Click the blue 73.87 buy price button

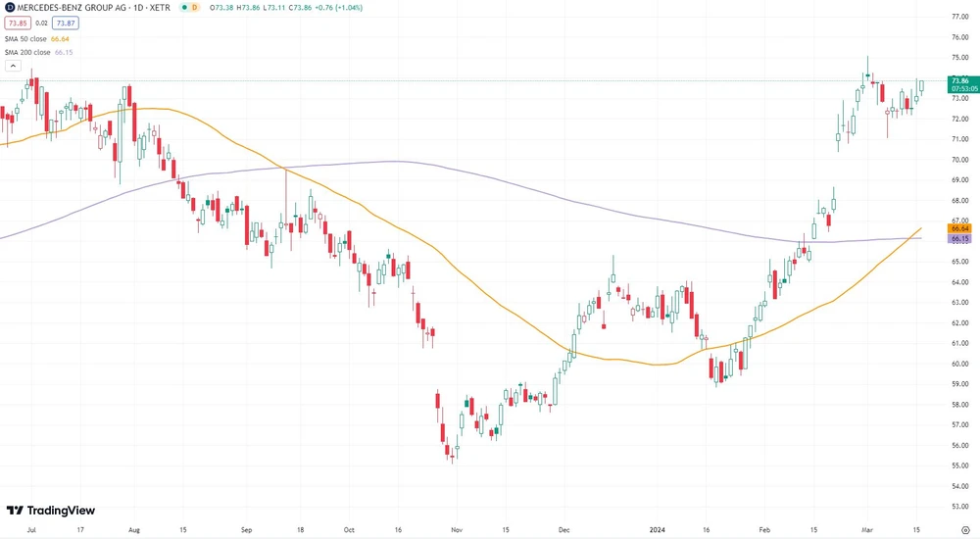(66, 23)
